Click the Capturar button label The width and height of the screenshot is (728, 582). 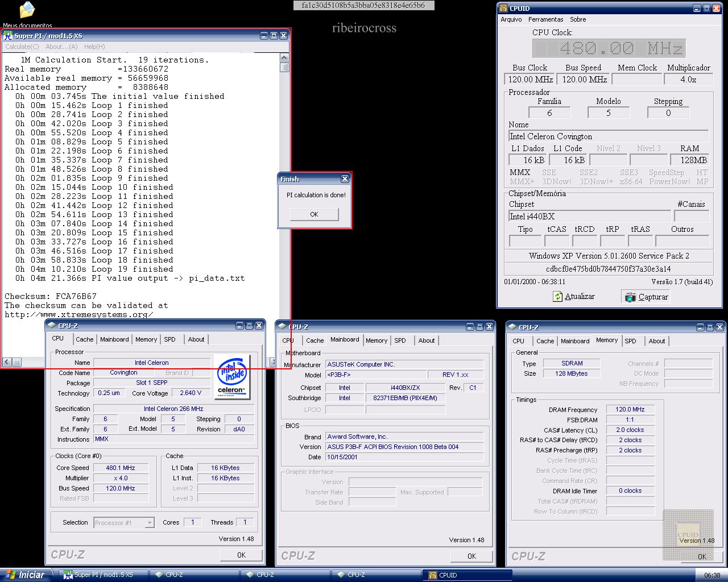coord(653,297)
